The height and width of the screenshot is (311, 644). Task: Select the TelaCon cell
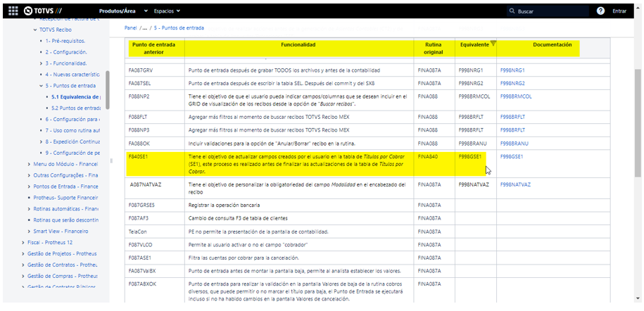[x=155, y=231]
